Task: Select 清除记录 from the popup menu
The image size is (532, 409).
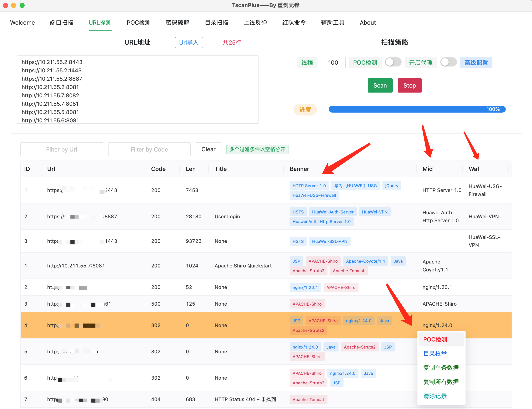Action: point(435,396)
